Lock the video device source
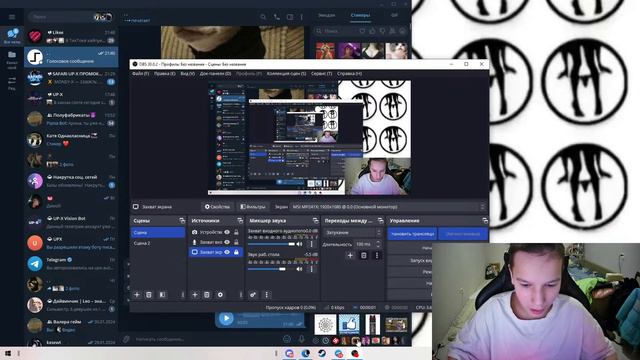Image resolution: width=640 pixels, height=360 pixels. click(x=236, y=232)
